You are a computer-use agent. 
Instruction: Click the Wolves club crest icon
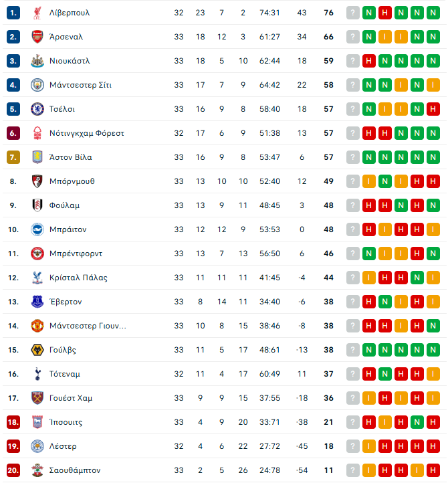[x=37, y=350]
